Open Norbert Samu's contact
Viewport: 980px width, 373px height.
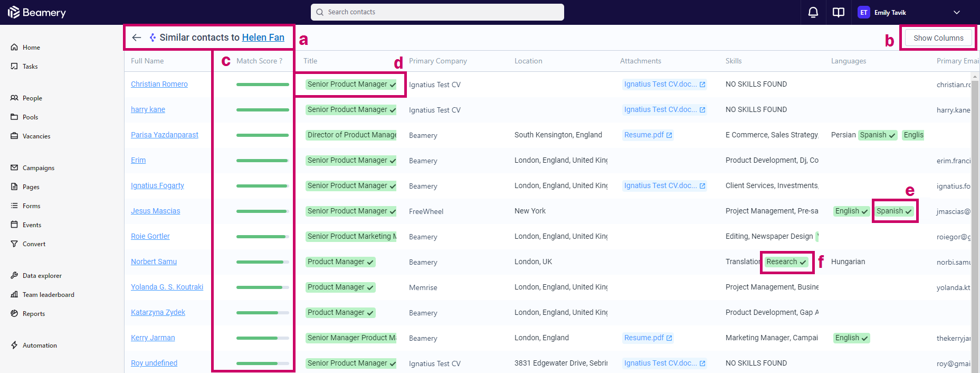(154, 262)
